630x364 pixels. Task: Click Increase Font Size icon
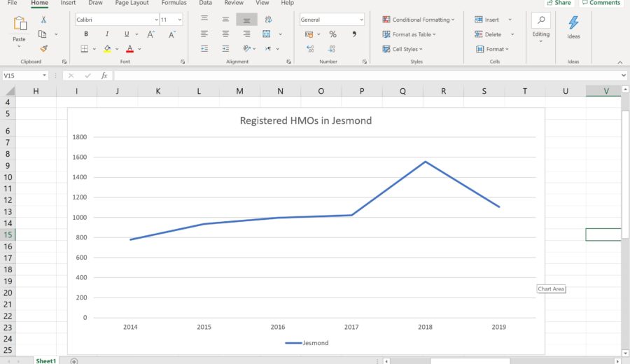coord(151,34)
